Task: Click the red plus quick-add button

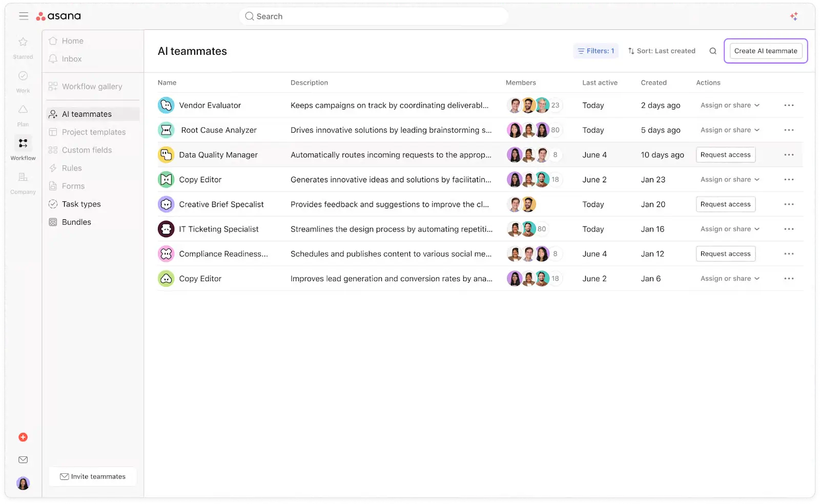Action: pyautogui.click(x=23, y=437)
